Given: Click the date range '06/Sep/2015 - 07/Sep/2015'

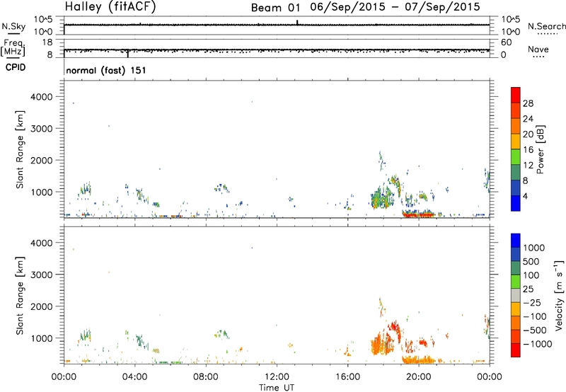Looking at the screenshot, I should tap(395, 7).
